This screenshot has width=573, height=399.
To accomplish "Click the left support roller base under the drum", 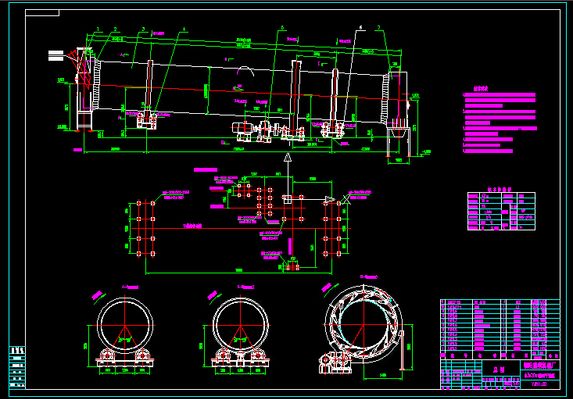I will tap(147, 120).
